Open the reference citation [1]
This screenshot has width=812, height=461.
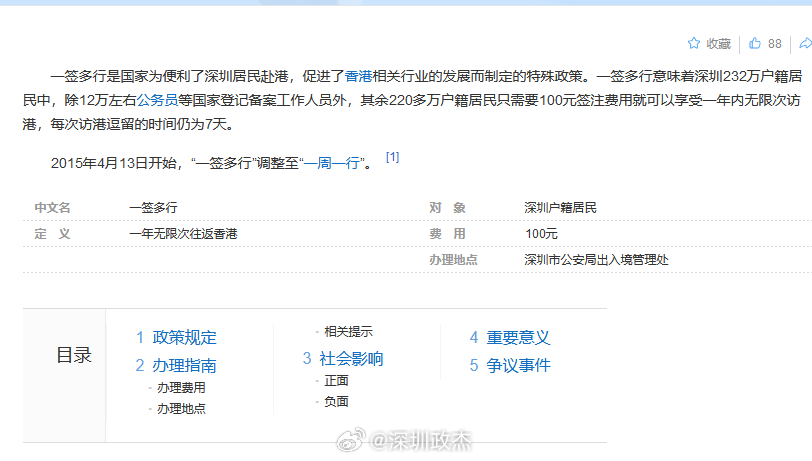393,157
